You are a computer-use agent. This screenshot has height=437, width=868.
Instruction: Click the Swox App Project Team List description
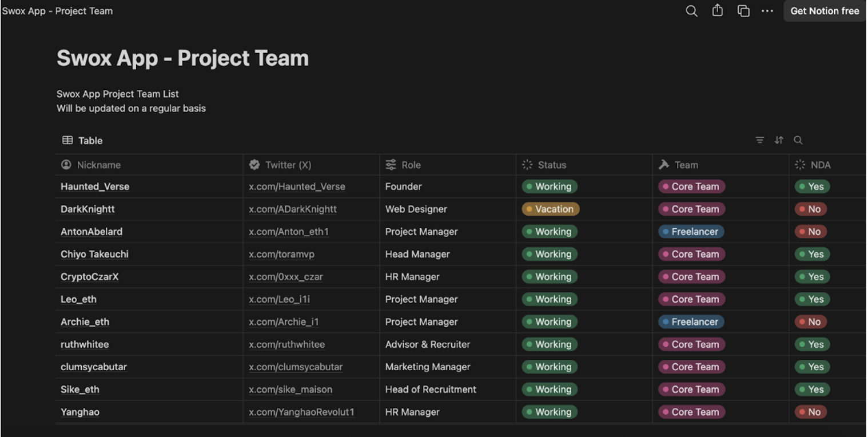click(x=118, y=94)
